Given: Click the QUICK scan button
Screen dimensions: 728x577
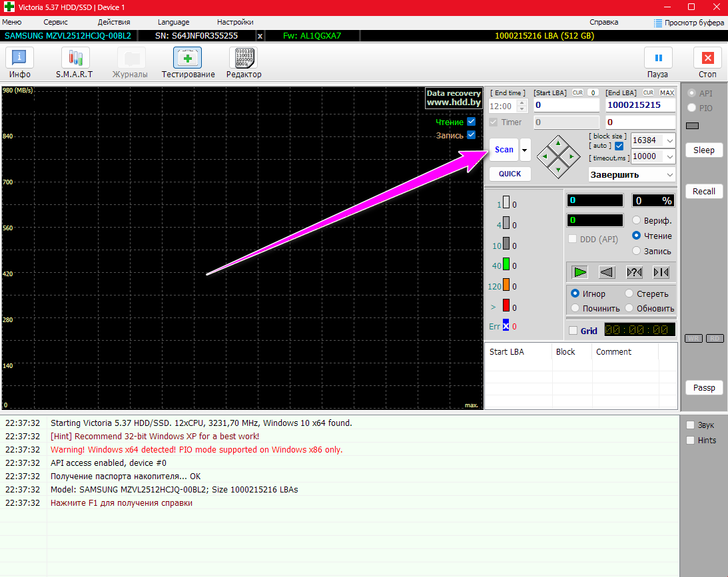Looking at the screenshot, I should [510, 174].
